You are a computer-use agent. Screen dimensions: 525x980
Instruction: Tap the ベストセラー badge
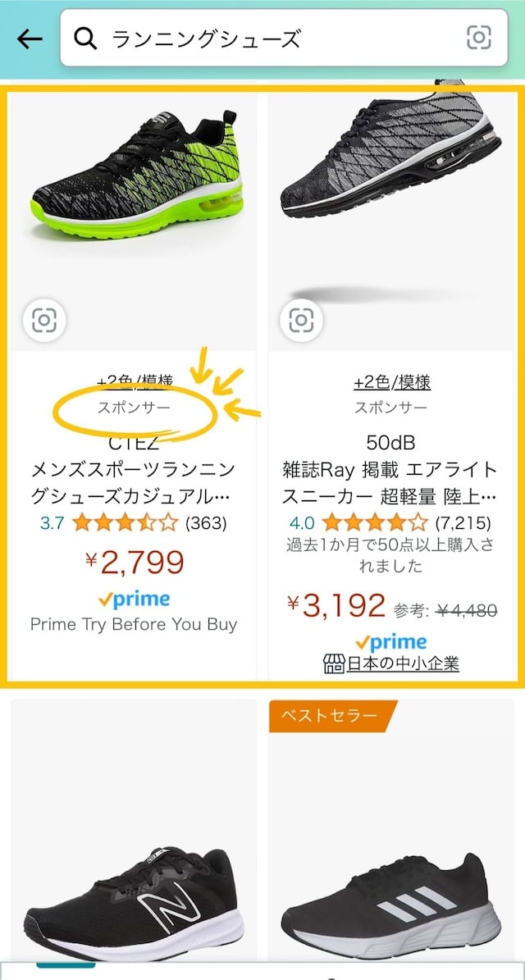[x=330, y=716]
